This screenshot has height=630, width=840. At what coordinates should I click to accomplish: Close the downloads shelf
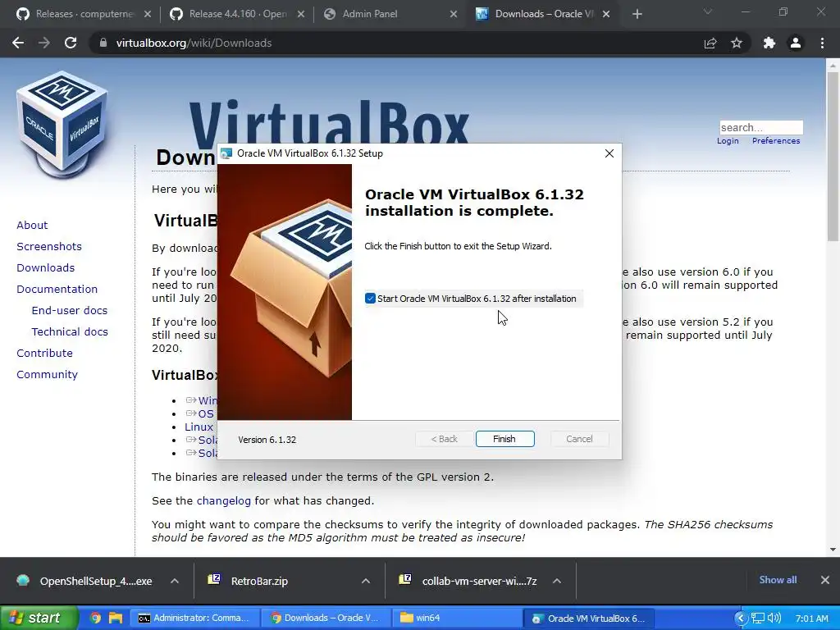coord(825,580)
